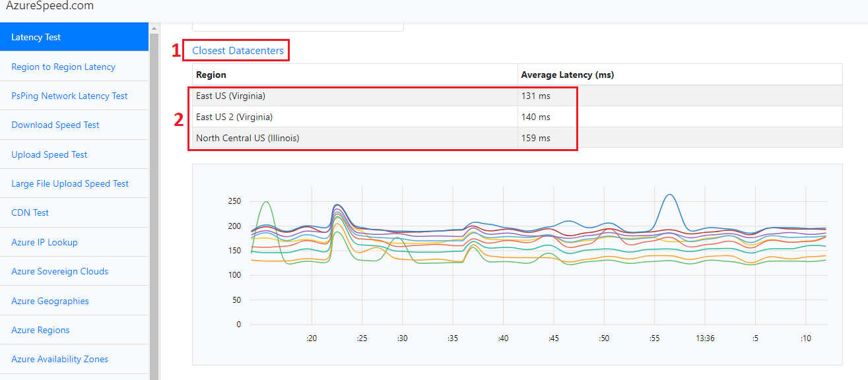Select Latency Test in the sidebar

36,37
